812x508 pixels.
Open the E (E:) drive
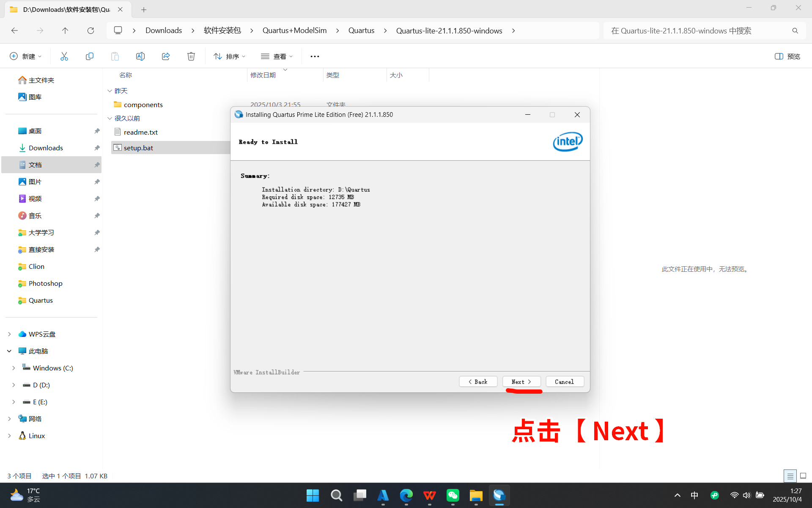click(36, 402)
